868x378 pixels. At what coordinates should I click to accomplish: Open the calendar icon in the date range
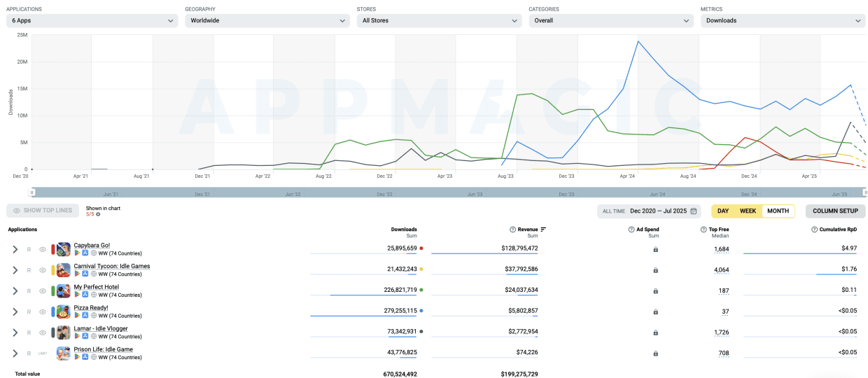tap(694, 211)
